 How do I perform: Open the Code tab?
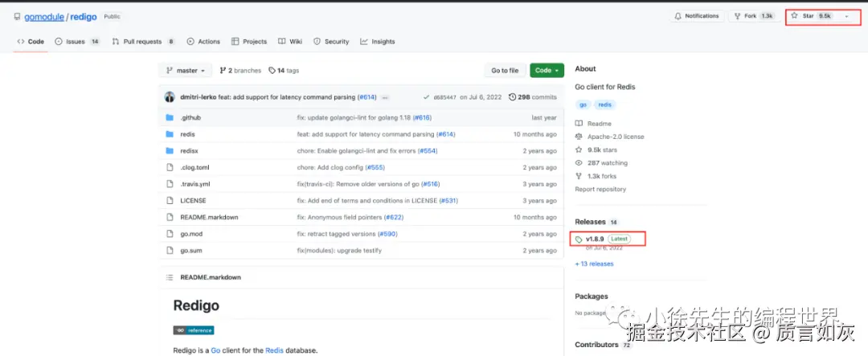(x=31, y=42)
